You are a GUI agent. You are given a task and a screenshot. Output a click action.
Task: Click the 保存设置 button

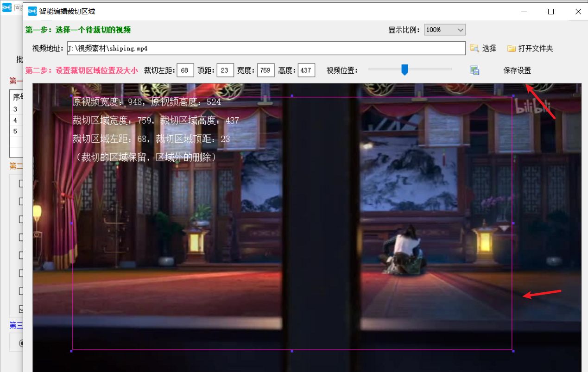point(517,70)
